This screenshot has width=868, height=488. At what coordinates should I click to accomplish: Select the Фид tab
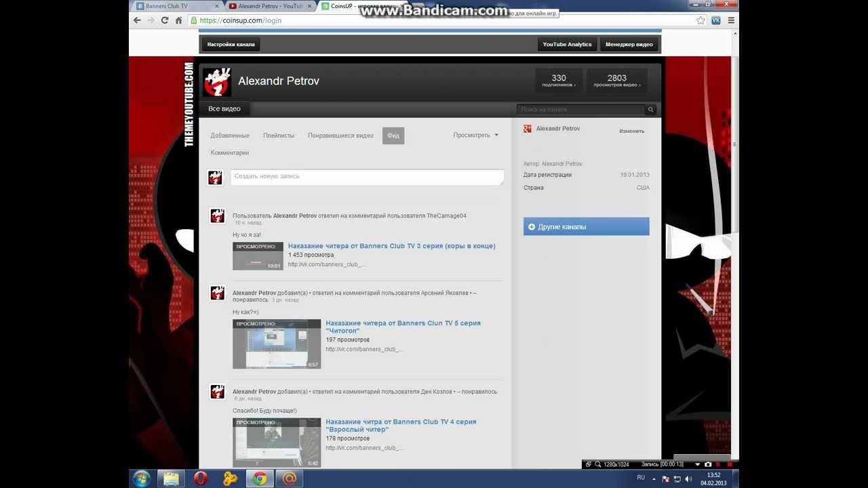coord(393,136)
